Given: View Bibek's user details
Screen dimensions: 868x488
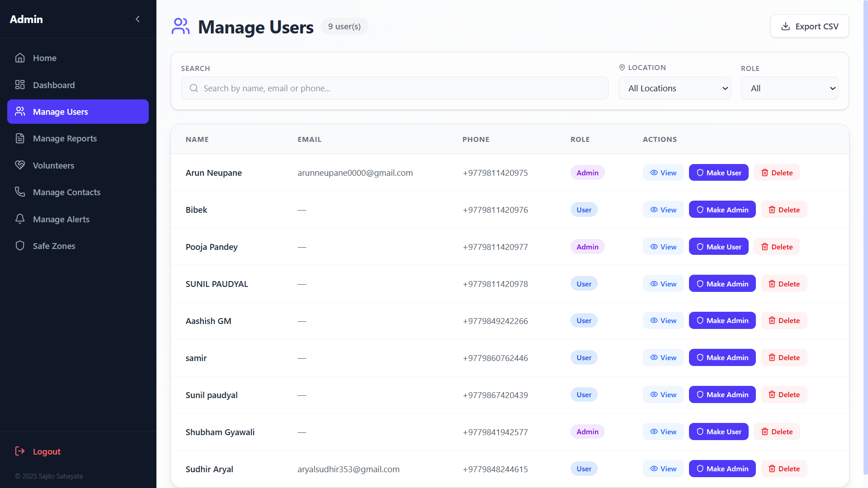Looking at the screenshot, I should 663,210.
